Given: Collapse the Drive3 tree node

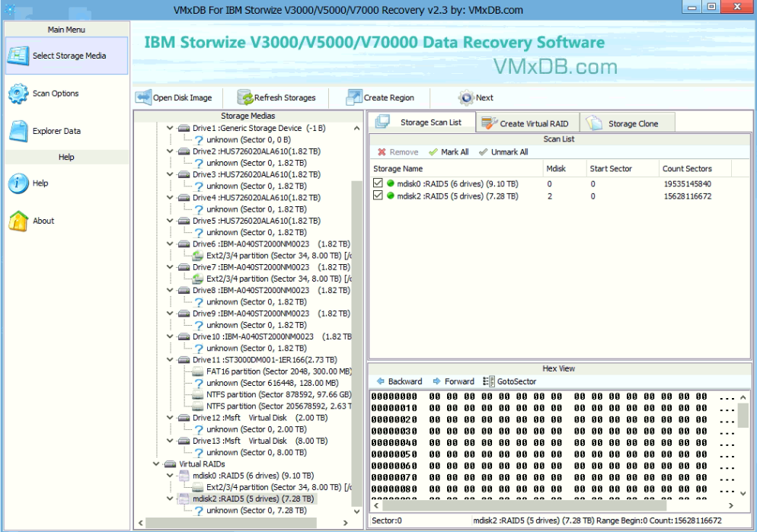Looking at the screenshot, I should pos(170,174).
